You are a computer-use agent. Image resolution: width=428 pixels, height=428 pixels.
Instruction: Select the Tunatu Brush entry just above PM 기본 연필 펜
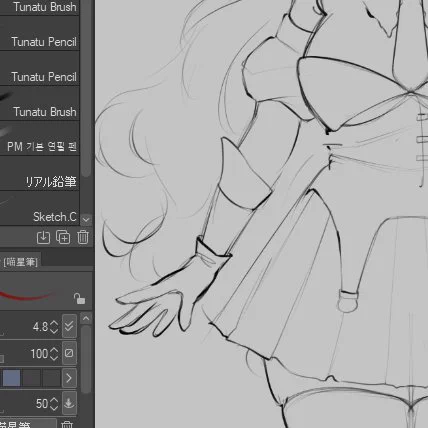[x=39, y=103]
